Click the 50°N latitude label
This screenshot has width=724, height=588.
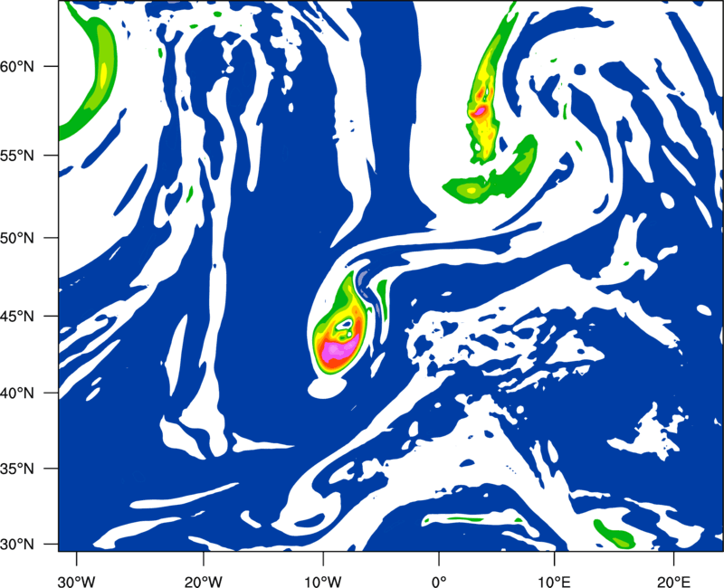17,238
